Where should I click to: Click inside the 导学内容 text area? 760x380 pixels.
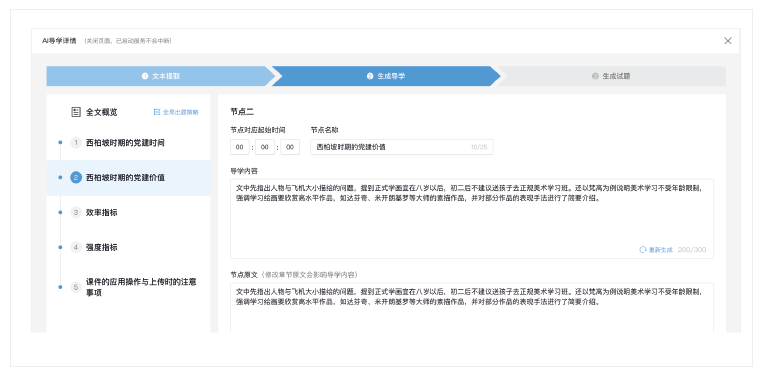(472, 219)
